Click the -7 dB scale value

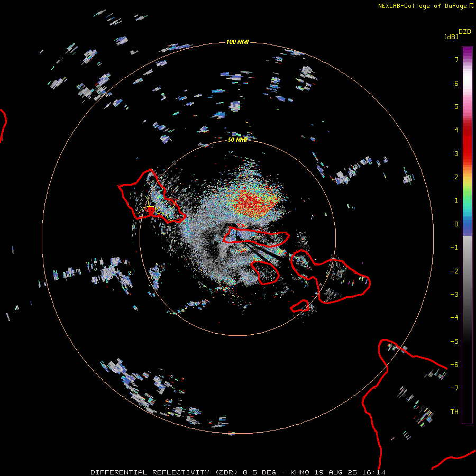(x=454, y=388)
